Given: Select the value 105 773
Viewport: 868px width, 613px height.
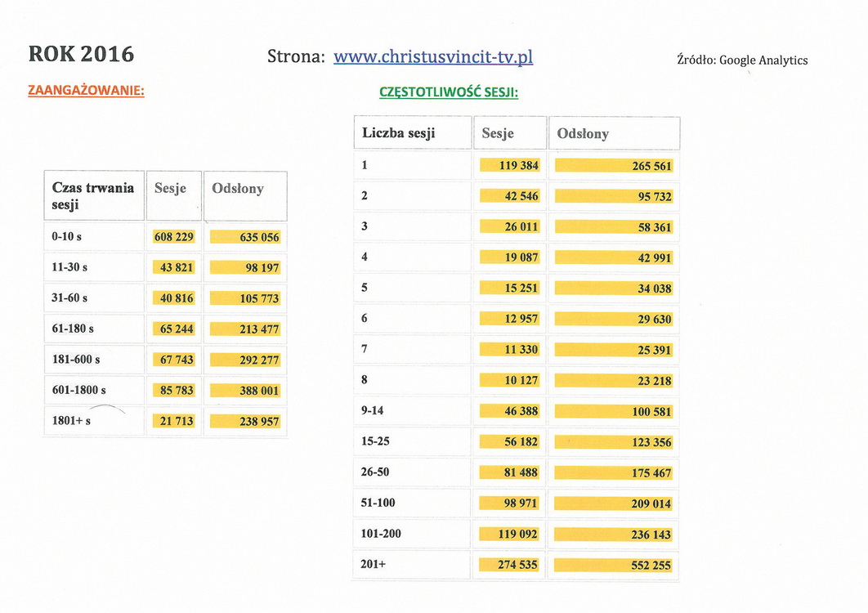Looking at the screenshot, I should pos(259,299).
